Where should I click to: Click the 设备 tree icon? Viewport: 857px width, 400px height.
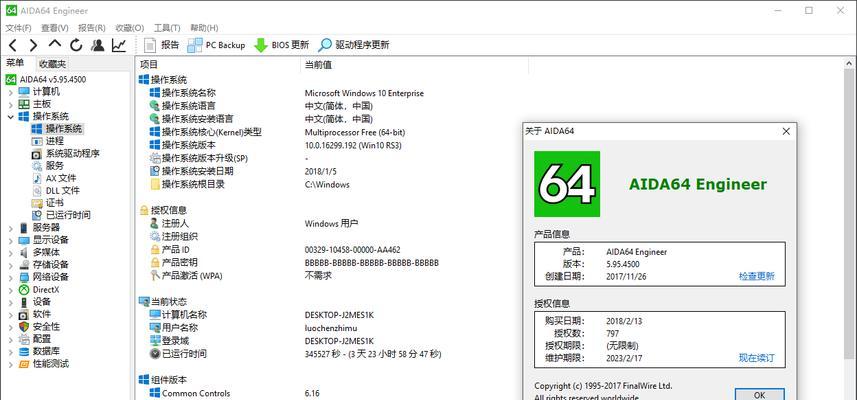point(24,302)
